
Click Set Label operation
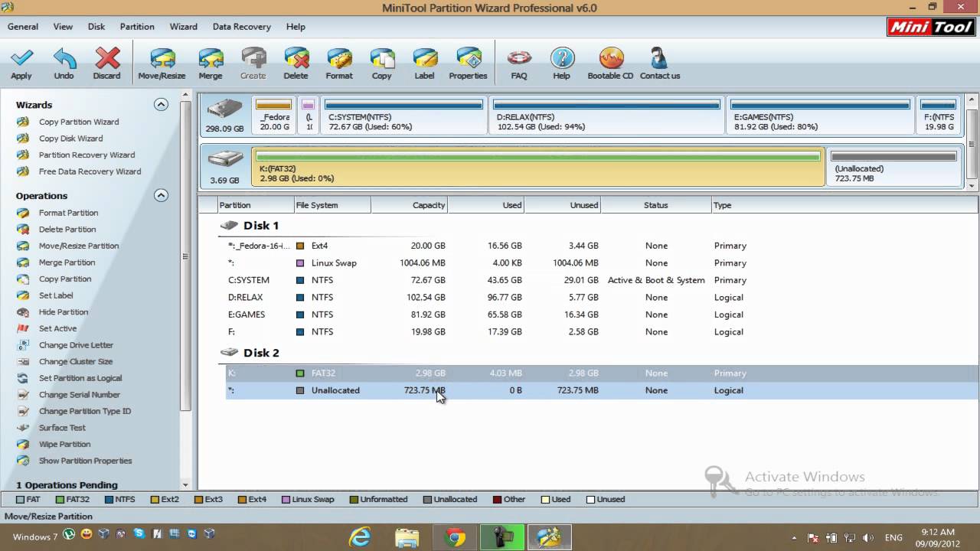point(56,295)
